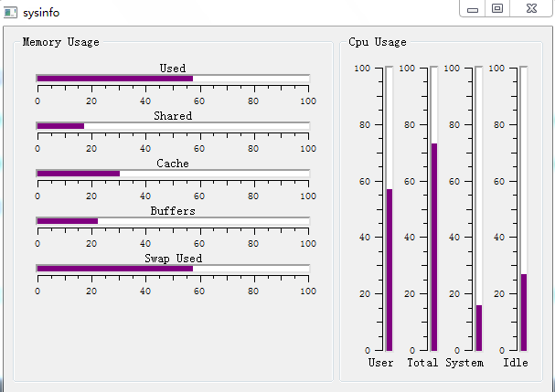Click the Idle label under CPU bars
555x392 pixels.
[516, 363]
